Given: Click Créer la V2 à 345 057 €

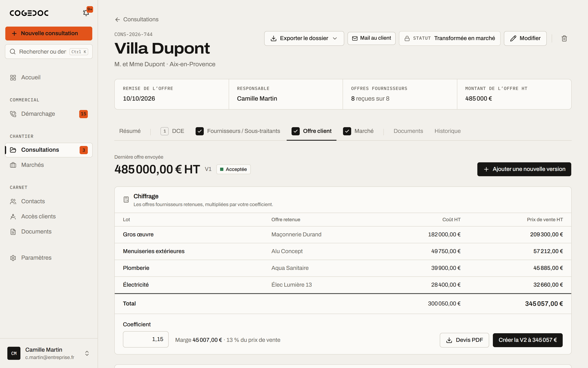Looking at the screenshot, I should coord(528,340).
